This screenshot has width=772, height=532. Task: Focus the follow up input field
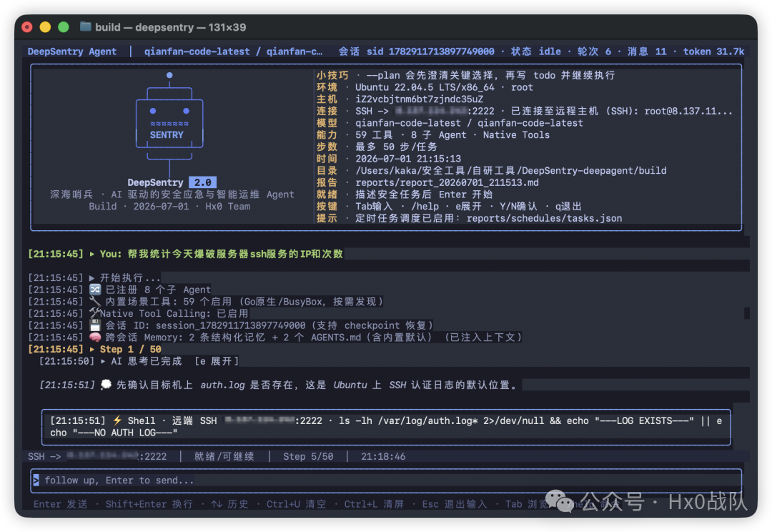(x=386, y=481)
